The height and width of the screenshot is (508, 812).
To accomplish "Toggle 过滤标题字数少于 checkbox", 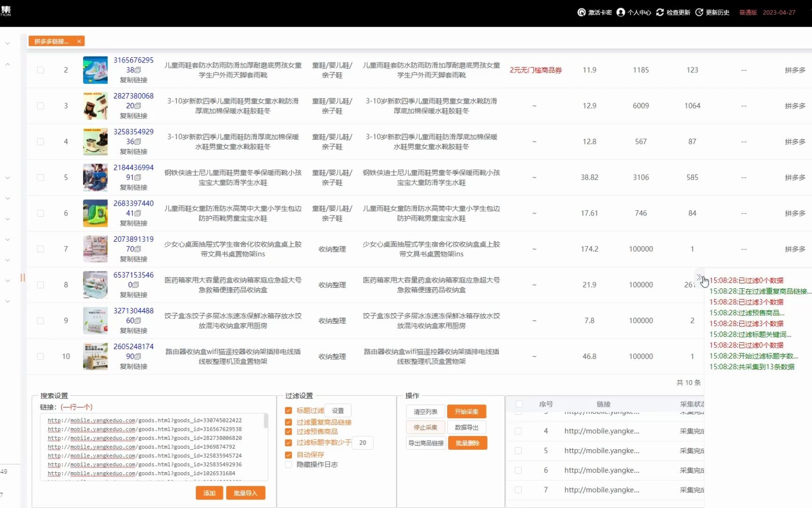I will (x=289, y=443).
